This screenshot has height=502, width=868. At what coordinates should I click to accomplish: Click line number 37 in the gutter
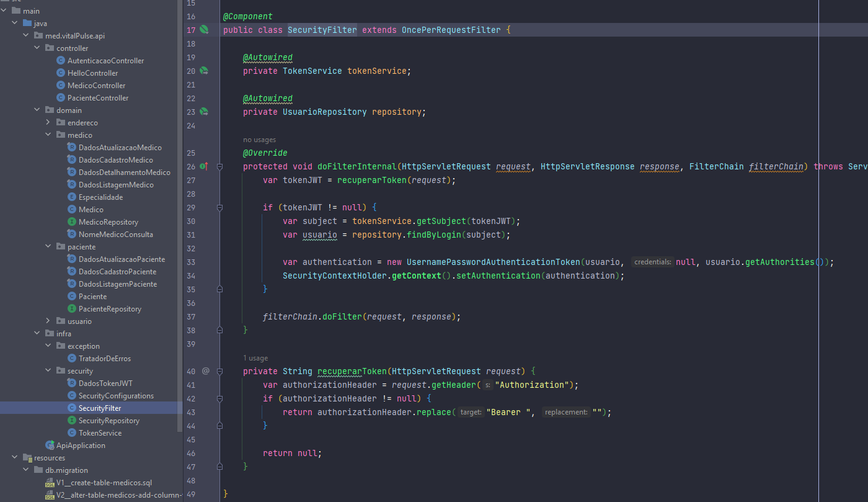(x=190, y=316)
